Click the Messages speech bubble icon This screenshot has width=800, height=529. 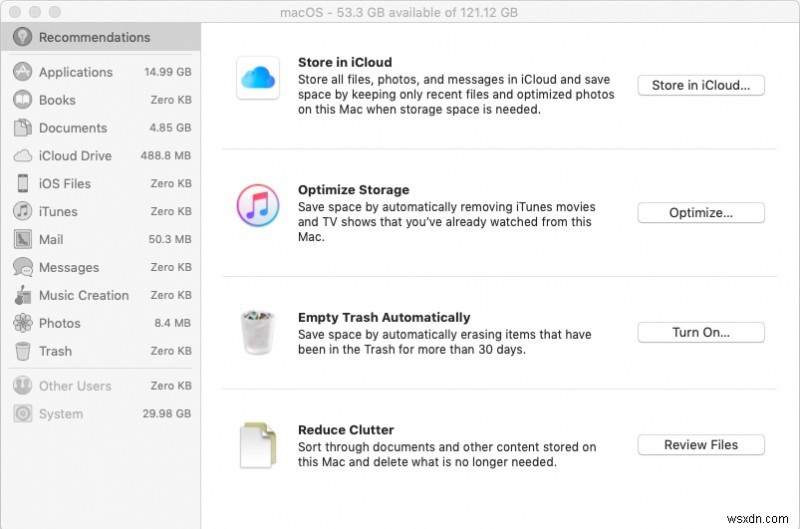(x=22, y=267)
